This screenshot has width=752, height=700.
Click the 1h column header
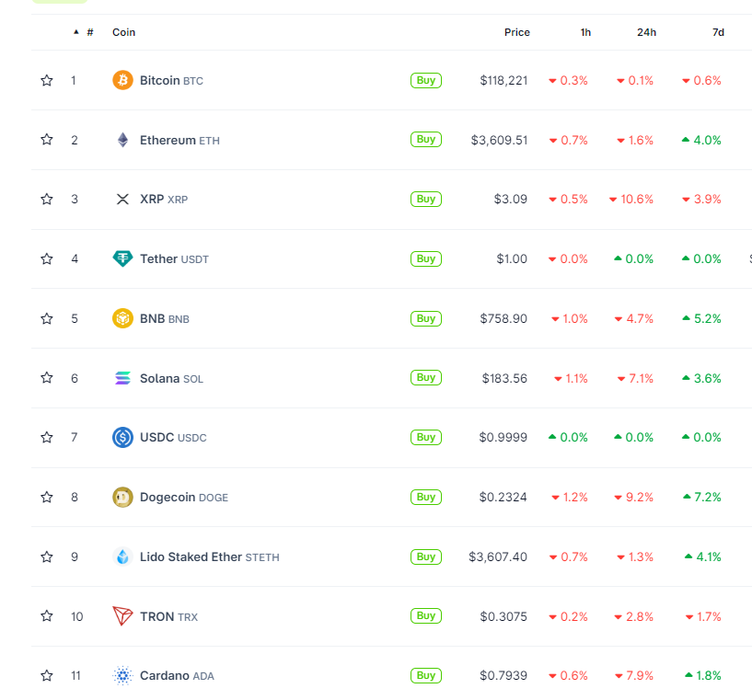(x=585, y=32)
